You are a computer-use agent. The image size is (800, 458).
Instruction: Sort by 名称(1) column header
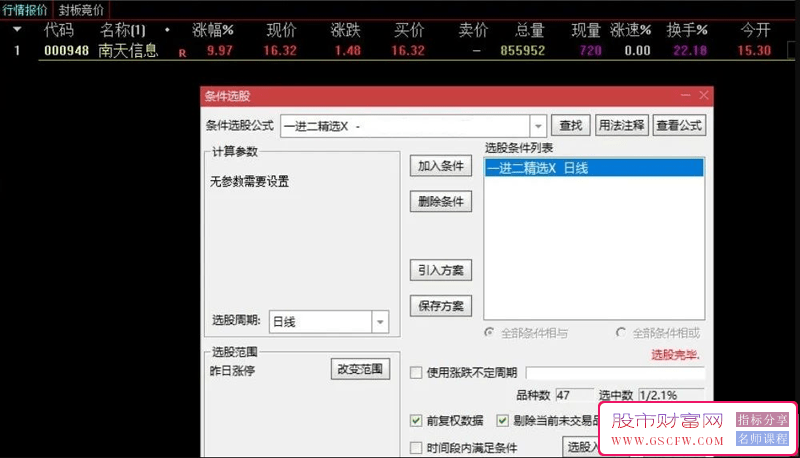point(122,30)
